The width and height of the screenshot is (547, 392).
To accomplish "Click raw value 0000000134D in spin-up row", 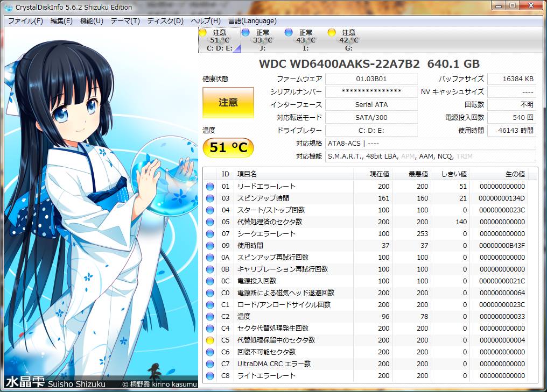I will tap(502, 198).
